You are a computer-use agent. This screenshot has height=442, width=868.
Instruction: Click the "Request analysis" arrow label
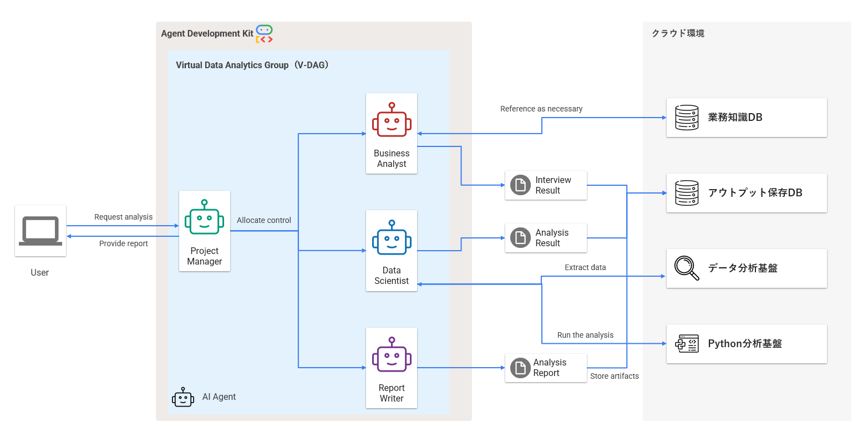coord(123,217)
